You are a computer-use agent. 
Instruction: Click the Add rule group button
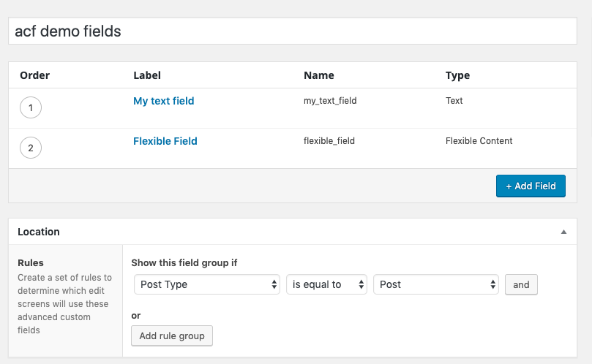coord(172,335)
